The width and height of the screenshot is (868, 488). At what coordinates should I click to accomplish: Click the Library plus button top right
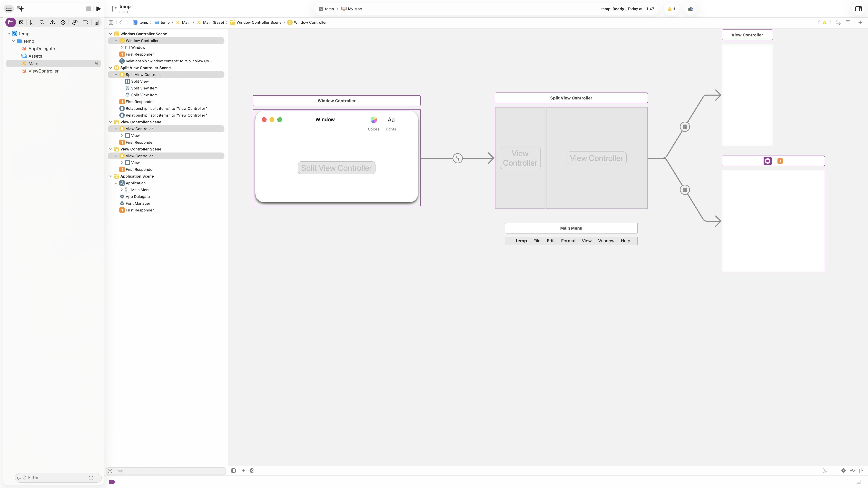(x=860, y=22)
